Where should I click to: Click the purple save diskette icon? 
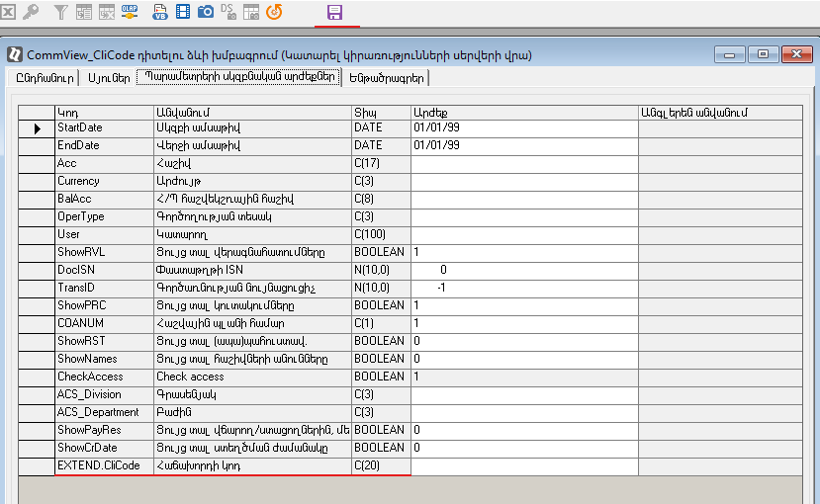pyautogui.click(x=334, y=12)
